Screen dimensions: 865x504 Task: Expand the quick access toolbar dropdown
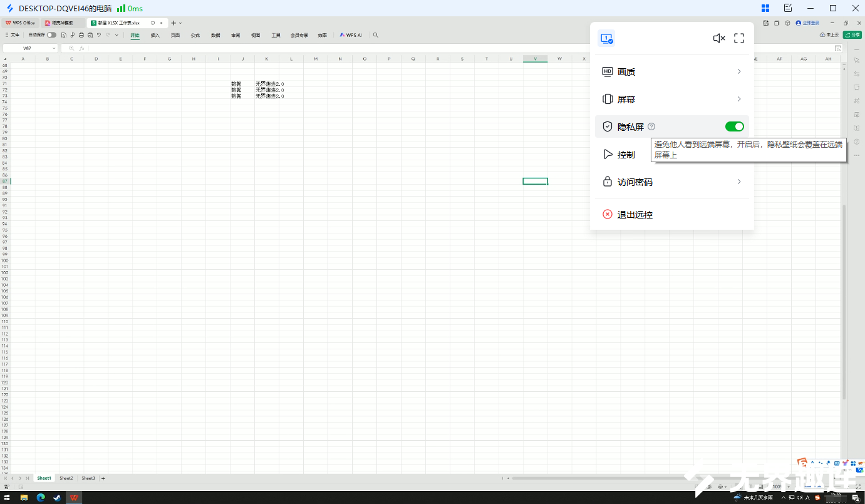117,35
